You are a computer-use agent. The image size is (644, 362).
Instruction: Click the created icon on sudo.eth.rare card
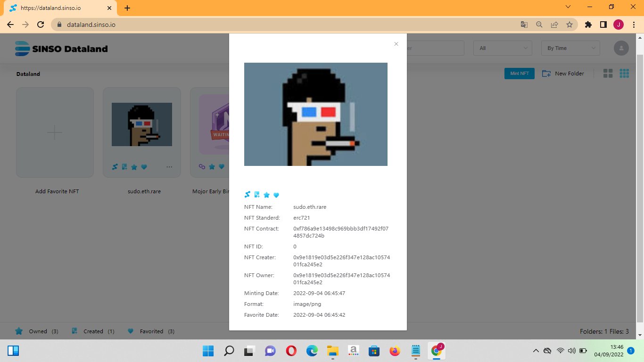[x=124, y=167]
